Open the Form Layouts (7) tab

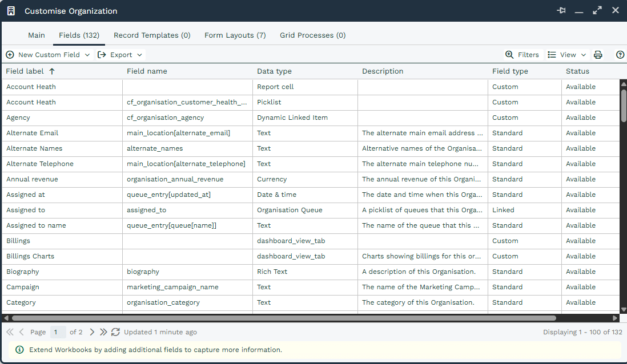[x=235, y=35]
